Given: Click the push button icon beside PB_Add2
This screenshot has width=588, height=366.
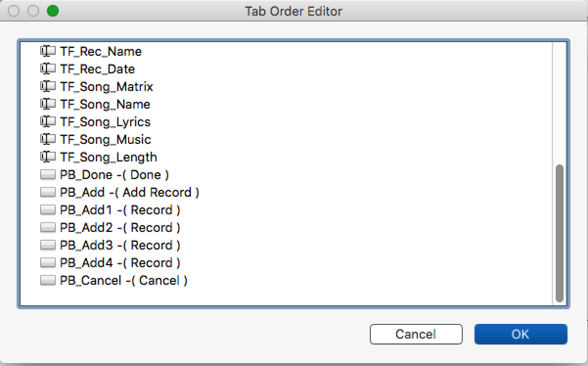Looking at the screenshot, I should point(47,228).
